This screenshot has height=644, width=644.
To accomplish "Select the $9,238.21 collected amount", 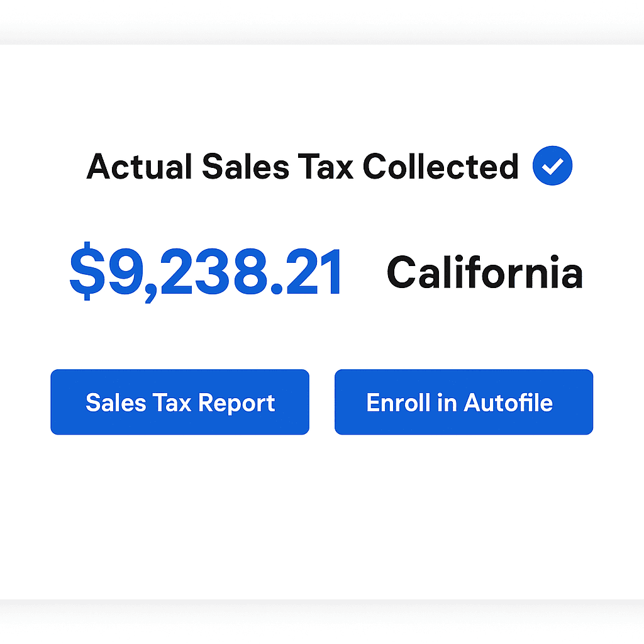I will [x=205, y=272].
